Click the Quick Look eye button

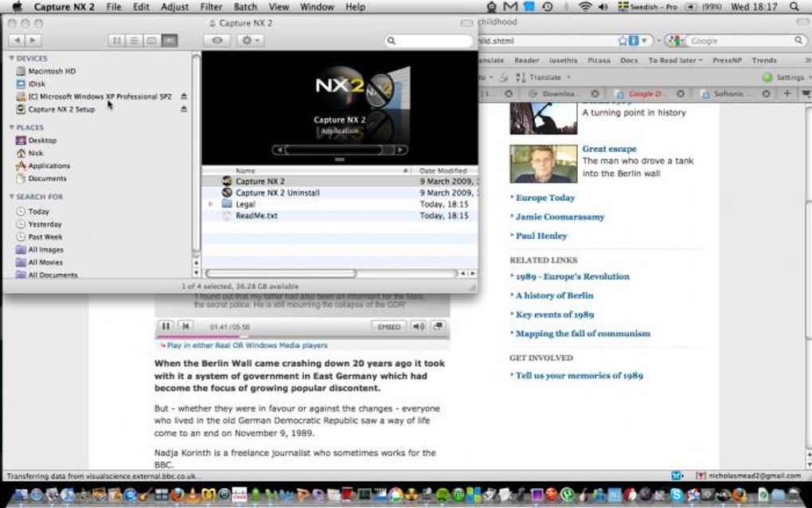[x=217, y=41]
